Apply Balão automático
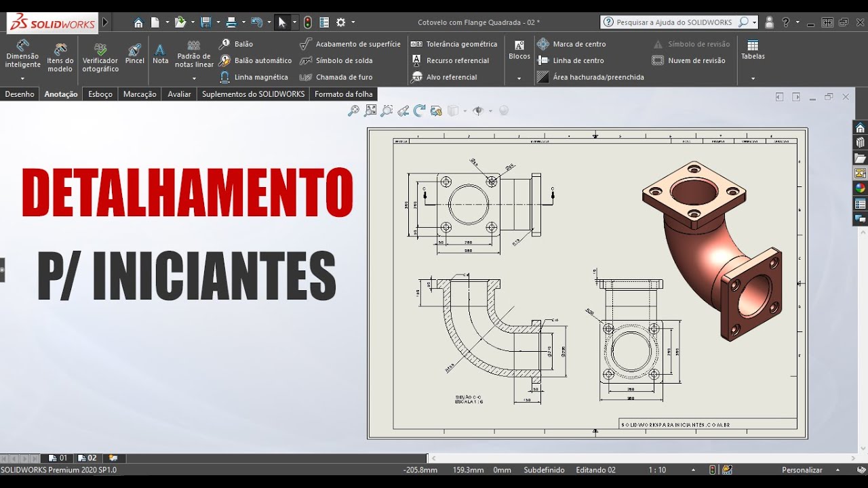Screen dimensions: 868x488 pos(256,60)
